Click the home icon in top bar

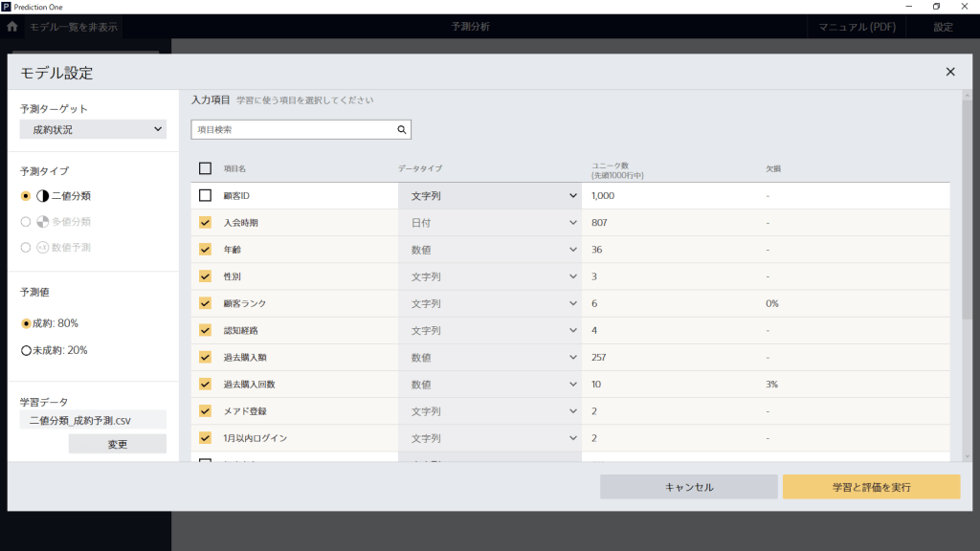[x=11, y=27]
